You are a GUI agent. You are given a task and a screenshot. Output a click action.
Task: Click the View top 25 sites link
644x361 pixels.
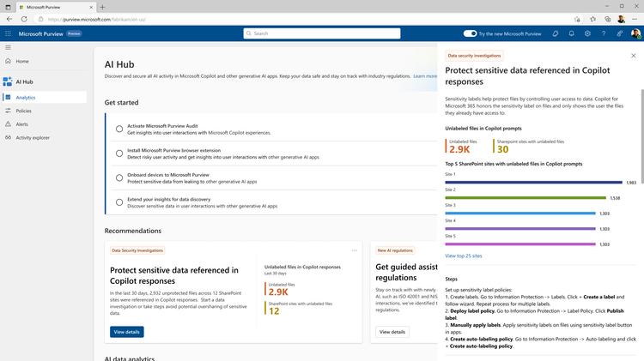point(464,256)
